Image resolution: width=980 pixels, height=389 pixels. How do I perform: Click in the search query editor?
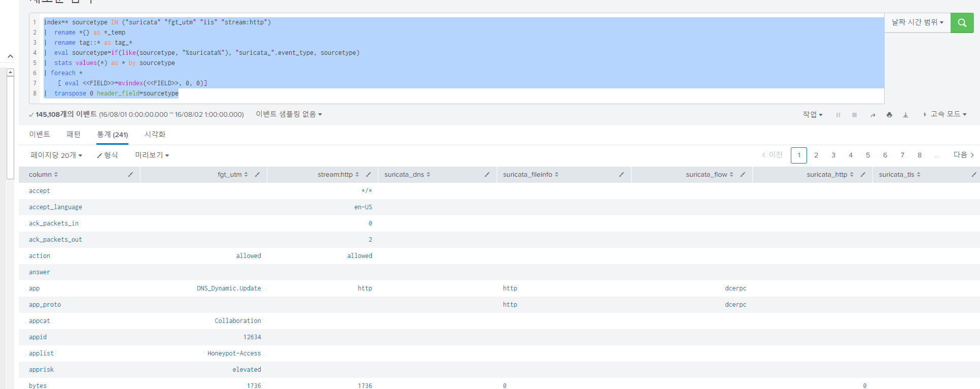457,58
